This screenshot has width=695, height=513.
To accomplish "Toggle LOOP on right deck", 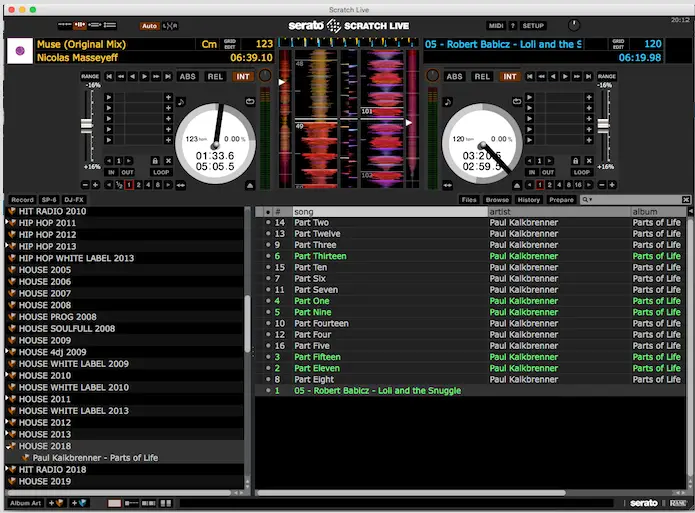I will 582,172.
